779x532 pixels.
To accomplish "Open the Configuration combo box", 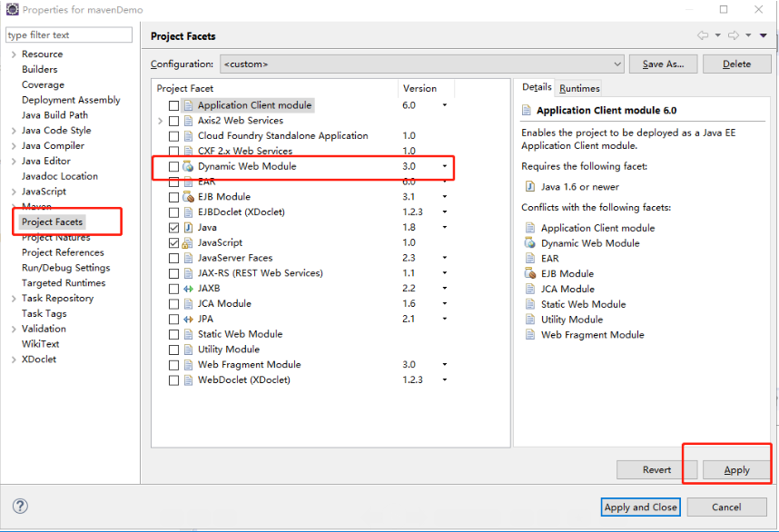I will tap(421, 64).
